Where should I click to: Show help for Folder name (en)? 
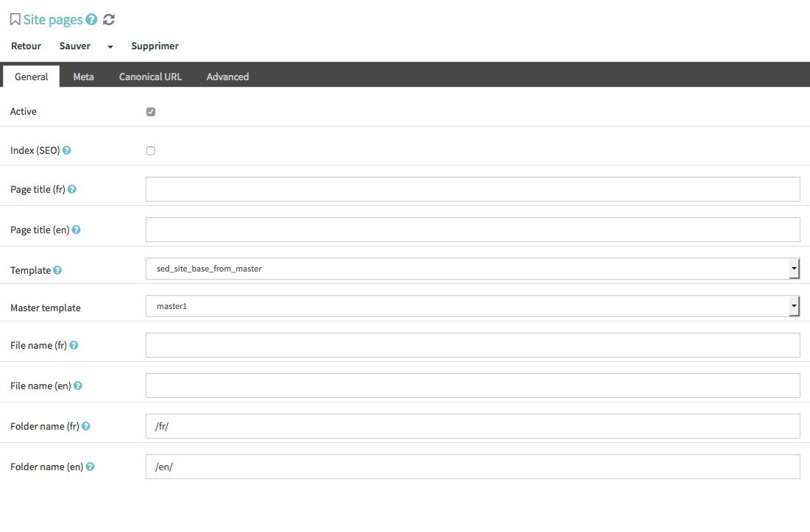pos(90,467)
